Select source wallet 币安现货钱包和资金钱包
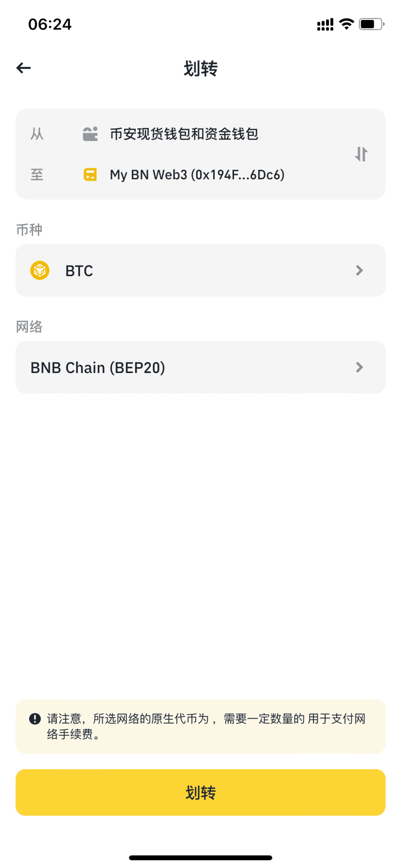Viewport: 401px width, 868px height. pos(184,134)
